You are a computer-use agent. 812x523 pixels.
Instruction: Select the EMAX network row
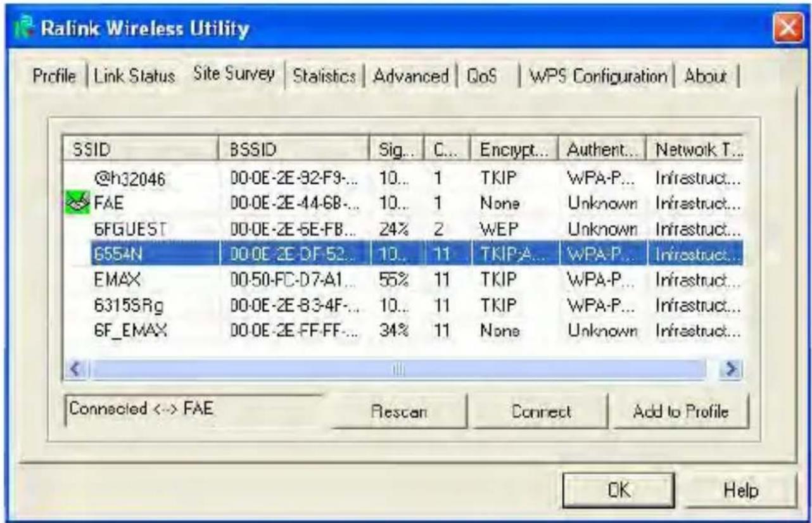click(x=402, y=279)
